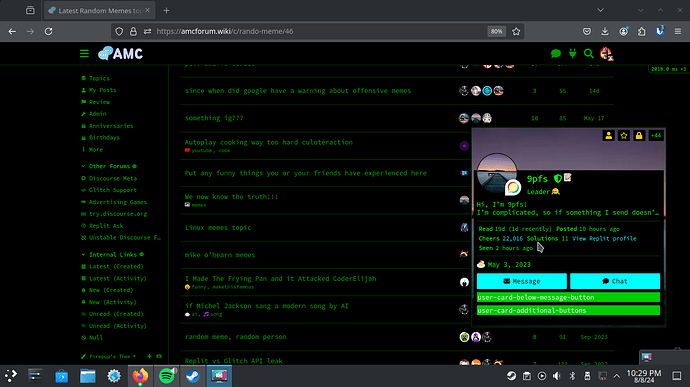Open 'random meme, random person' topic
Viewport: 690px width, 387px height.
[235, 337]
